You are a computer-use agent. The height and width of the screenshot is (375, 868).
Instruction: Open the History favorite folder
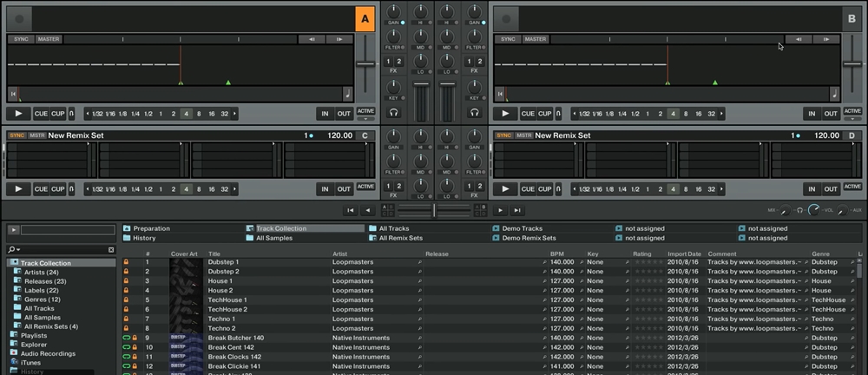[139, 238]
